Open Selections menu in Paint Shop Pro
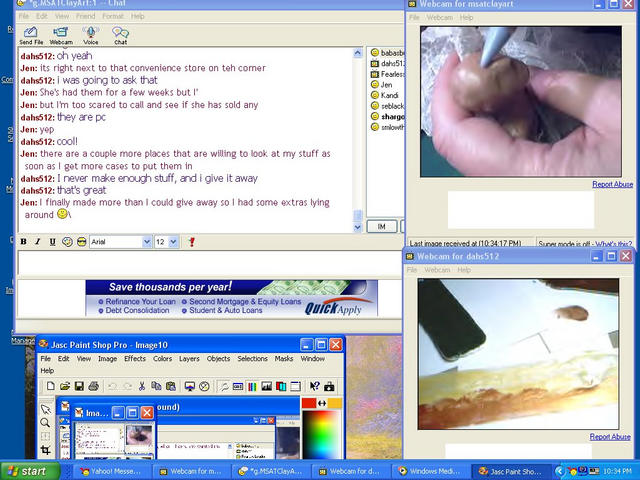640x480 pixels. pyautogui.click(x=252, y=359)
